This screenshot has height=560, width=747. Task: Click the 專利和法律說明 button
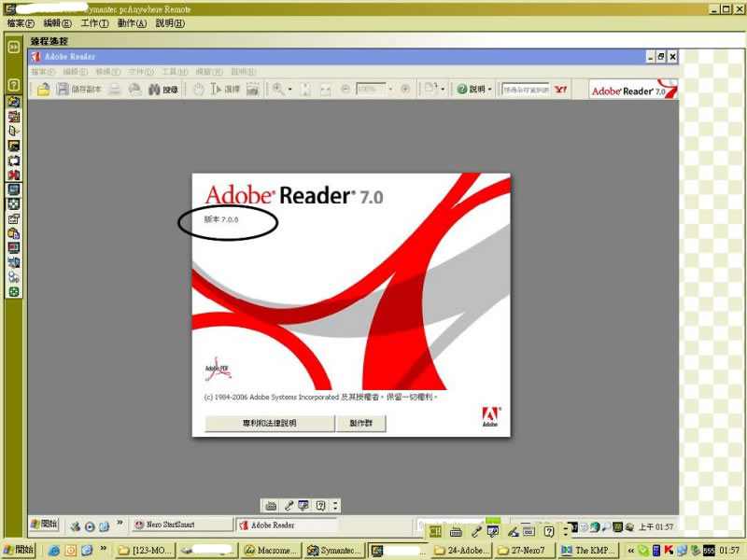point(270,423)
